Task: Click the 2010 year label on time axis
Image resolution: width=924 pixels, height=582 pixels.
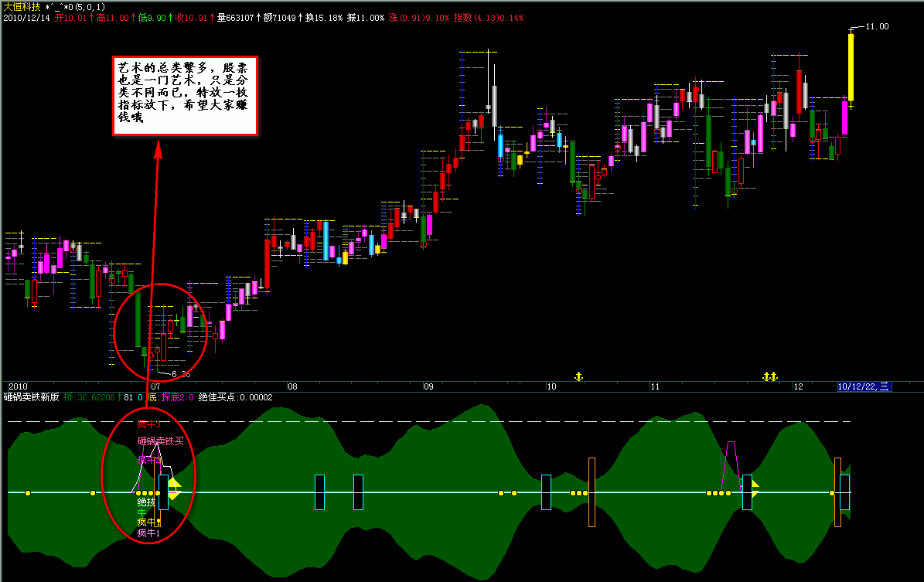Action: coord(18,386)
